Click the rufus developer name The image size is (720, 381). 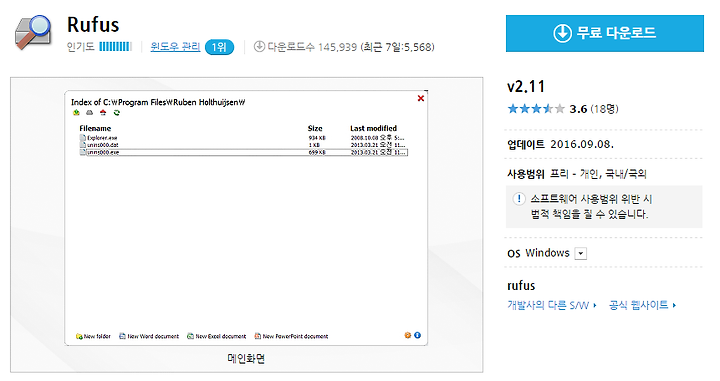(x=521, y=286)
